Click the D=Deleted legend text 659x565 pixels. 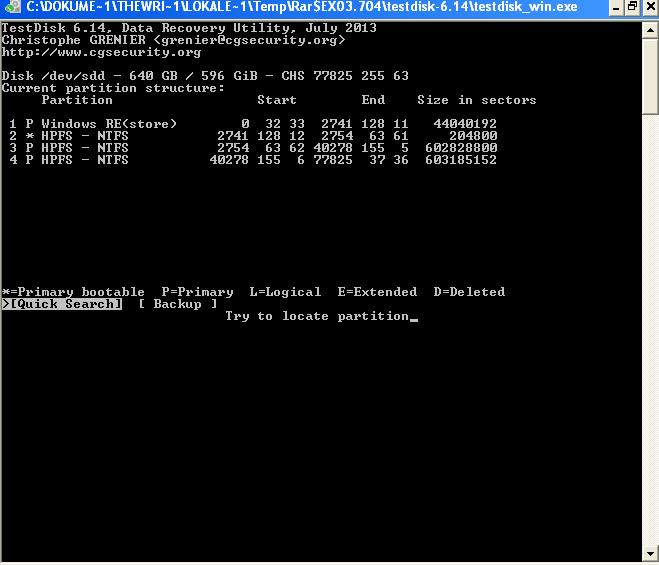tap(469, 292)
